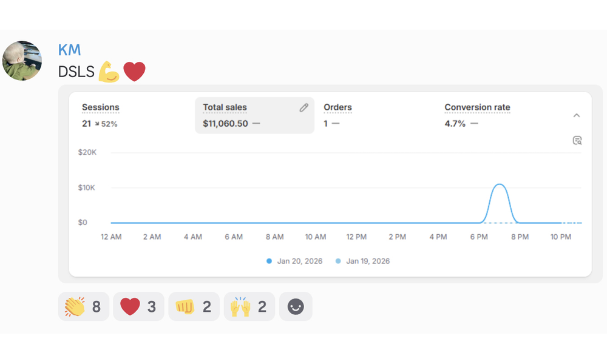Screen dimensions: 607x364
Task: Click the red heart emoji in message
Action: [134, 72]
